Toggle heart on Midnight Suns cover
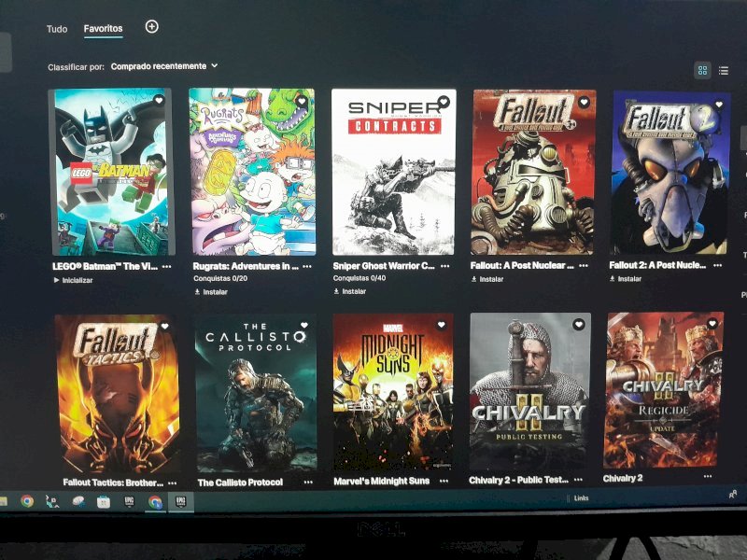Screen dimensions: 747x560 (441, 325)
